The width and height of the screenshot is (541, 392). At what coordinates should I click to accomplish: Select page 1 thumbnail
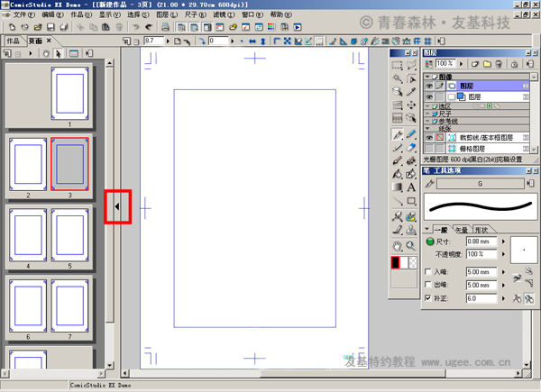pos(69,94)
